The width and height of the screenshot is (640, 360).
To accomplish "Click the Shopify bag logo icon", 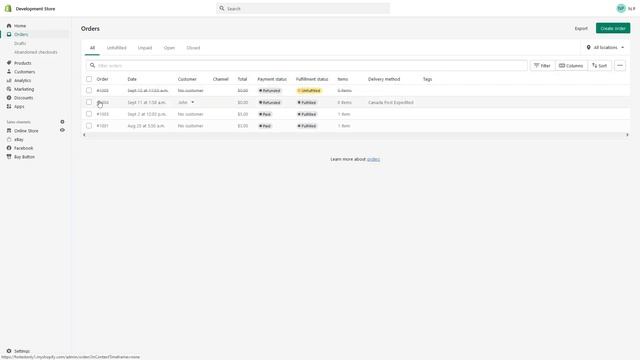I will (x=8, y=8).
